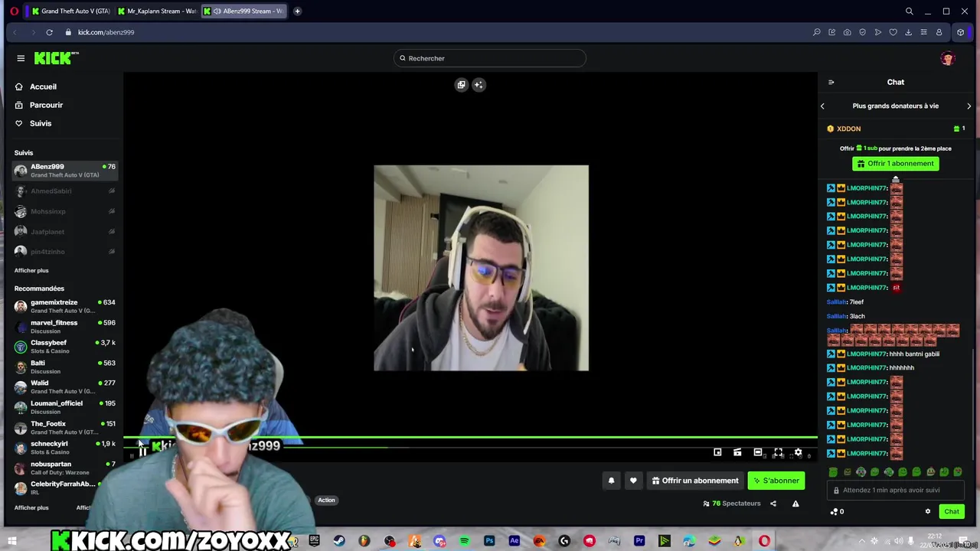Open a new browser tab
980x551 pixels.
(297, 11)
